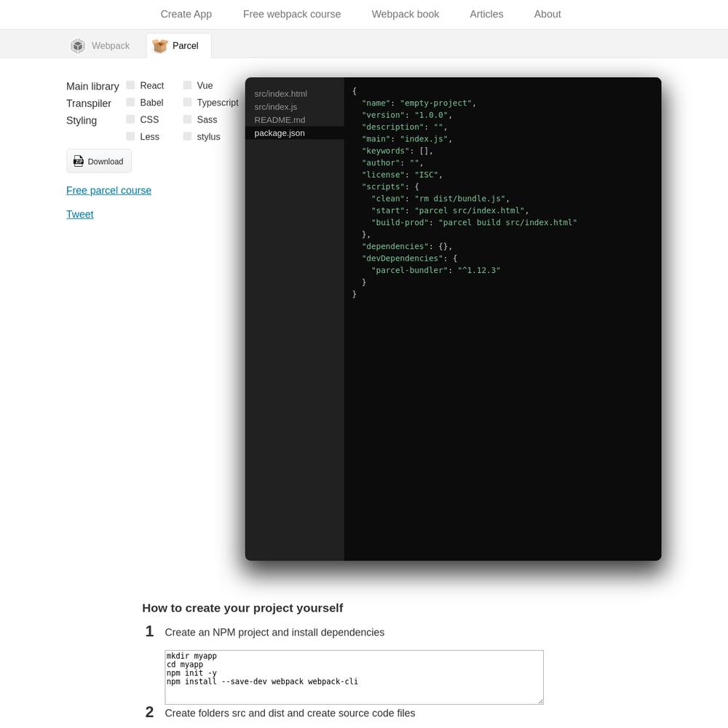The height and width of the screenshot is (728, 728).
Task: Open the Create App menu item
Action: (x=186, y=14)
